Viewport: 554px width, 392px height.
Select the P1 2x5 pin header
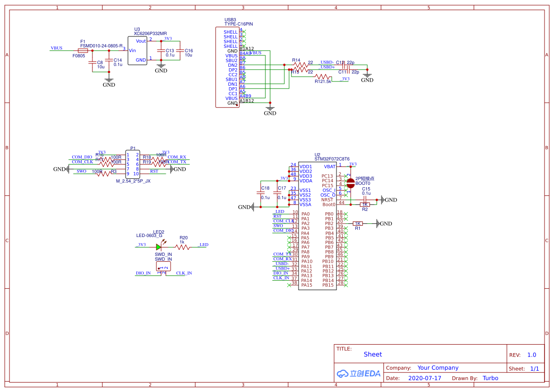point(133,164)
